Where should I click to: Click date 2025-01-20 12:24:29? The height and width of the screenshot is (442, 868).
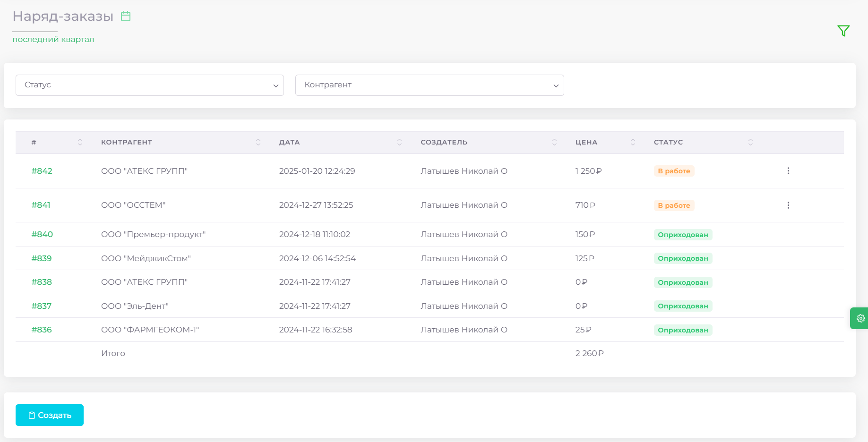pos(317,171)
